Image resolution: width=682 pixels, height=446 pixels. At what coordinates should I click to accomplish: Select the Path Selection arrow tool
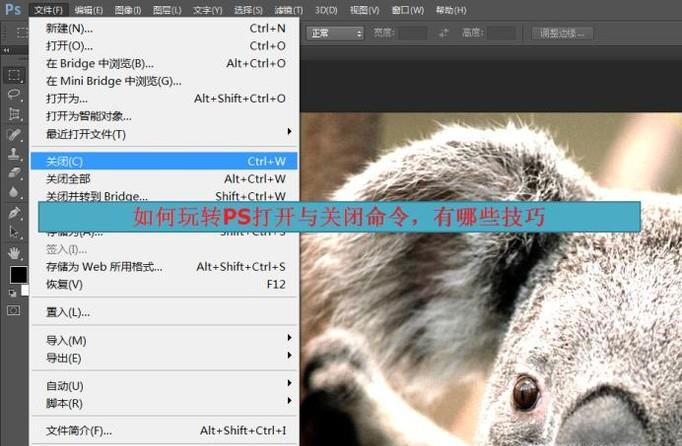14,232
